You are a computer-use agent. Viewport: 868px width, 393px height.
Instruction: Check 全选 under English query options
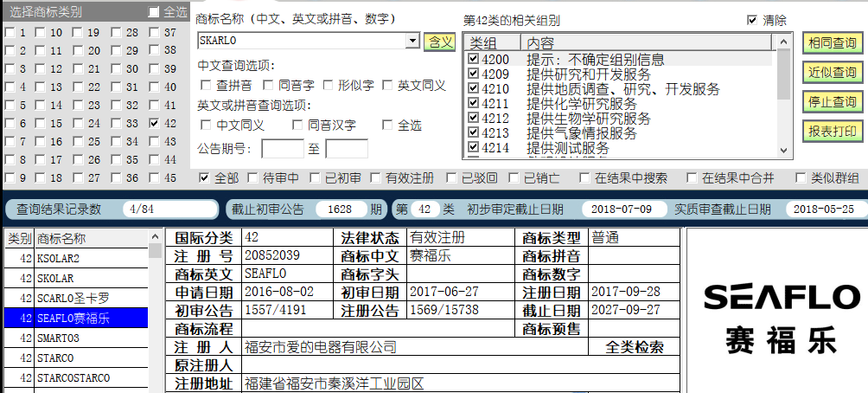387,126
